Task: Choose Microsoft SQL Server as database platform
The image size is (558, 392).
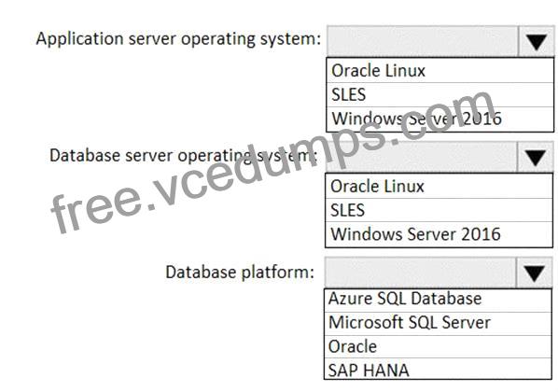Action: [x=438, y=323]
